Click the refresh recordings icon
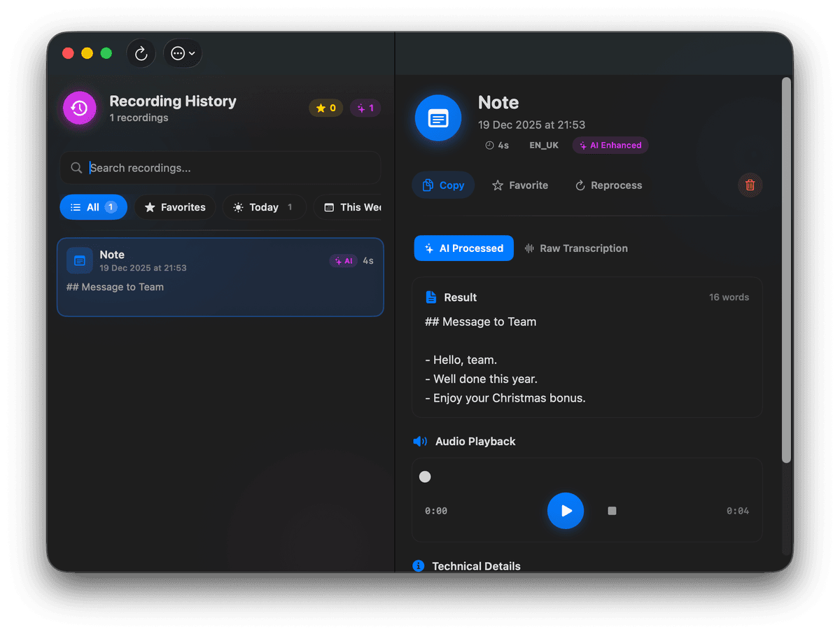 (x=141, y=53)
